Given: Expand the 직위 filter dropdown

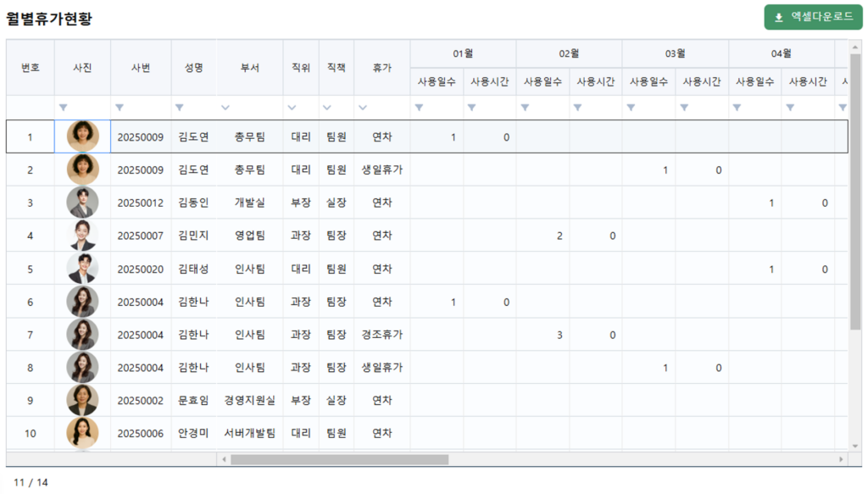Looking at the screenshot, I should [x=292, y=108].
